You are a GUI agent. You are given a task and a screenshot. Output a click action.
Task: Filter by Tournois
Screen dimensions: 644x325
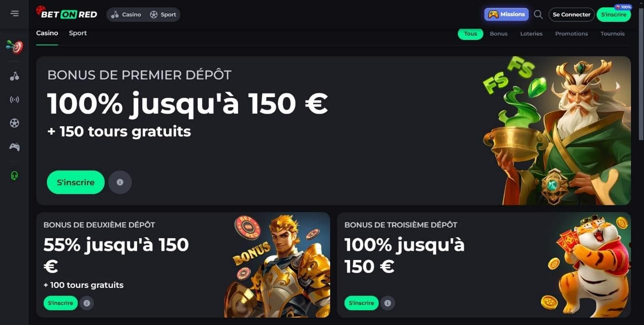coord(612,33)
